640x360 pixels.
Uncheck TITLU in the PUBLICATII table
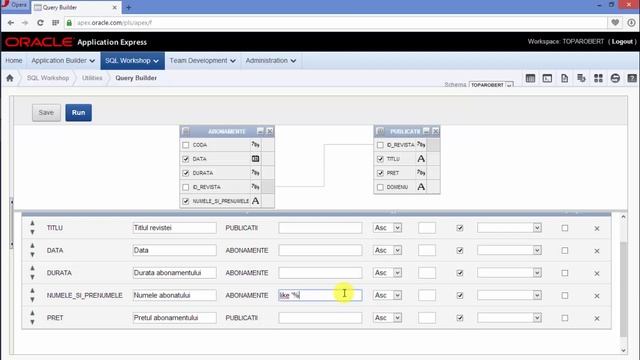point(380,159)
